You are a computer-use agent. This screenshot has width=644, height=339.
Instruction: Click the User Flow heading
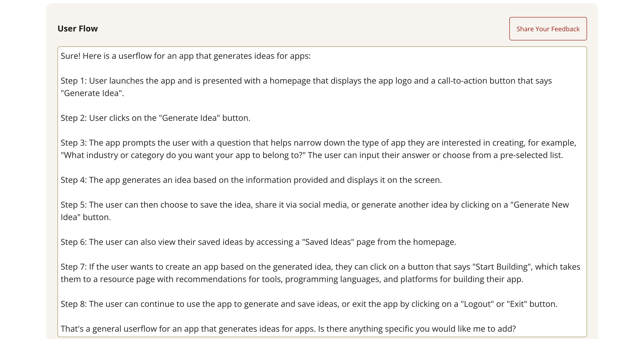[x=77, y=28]
